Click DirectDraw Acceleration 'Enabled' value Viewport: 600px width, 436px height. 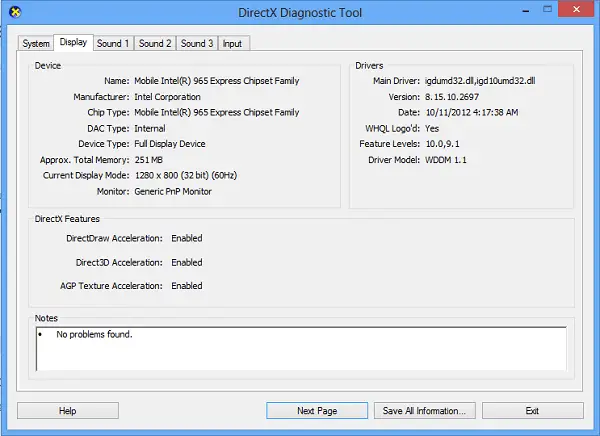(187, 238)
